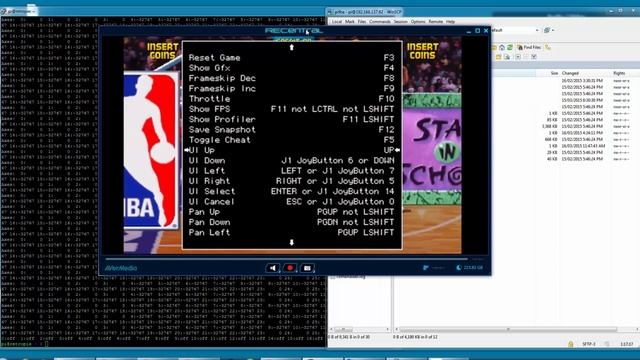Image resolution: width=640 pixels, height=360 pixels.
Task: Click the up arrow atop the MAME menu
Action: 291,47
